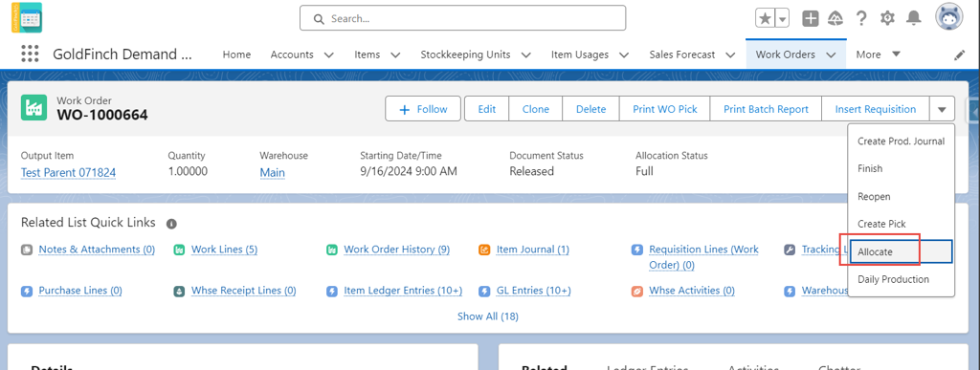The width and height of the screenshot is (980, 370).
Task: Open the Accounts tab
Action: (x=292, y=54)
